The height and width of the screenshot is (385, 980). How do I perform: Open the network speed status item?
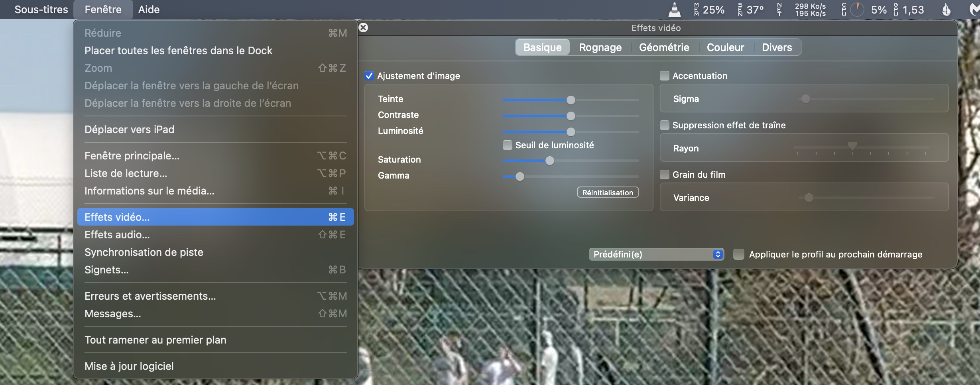coord(801,10)
